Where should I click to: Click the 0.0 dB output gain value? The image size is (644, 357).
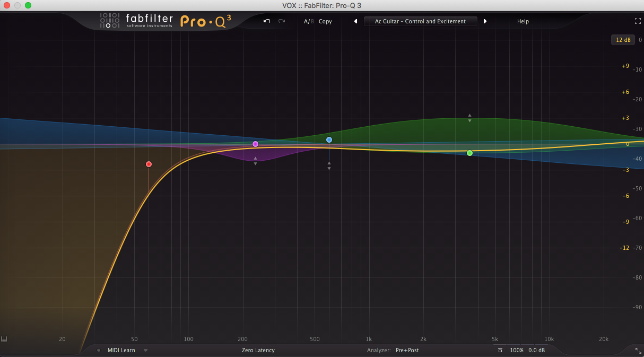coord(537,350)
